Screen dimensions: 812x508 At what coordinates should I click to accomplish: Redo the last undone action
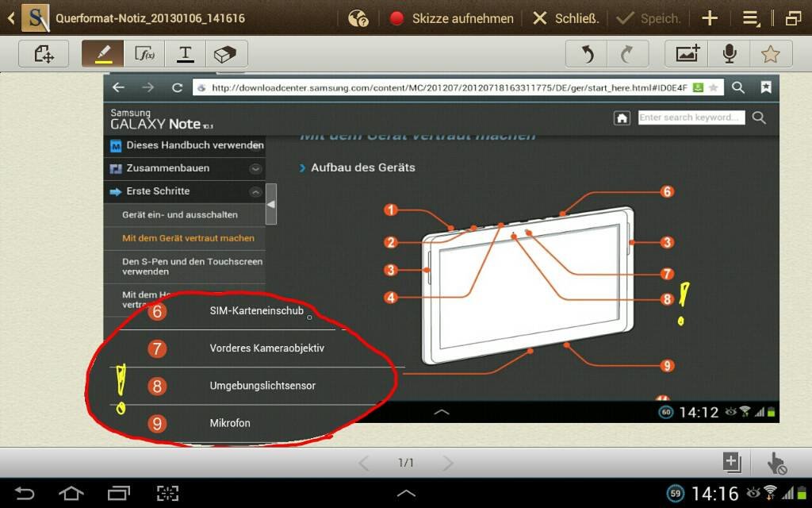click(x=628, y=53)
